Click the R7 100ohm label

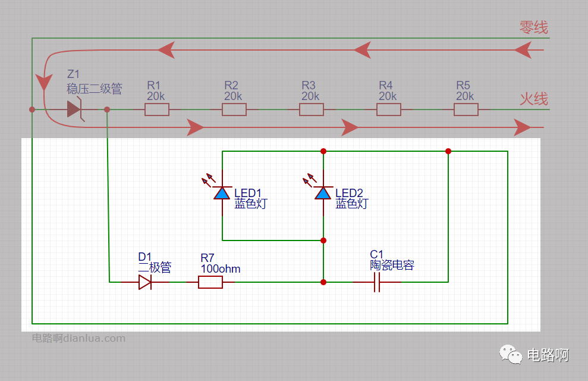221,264
